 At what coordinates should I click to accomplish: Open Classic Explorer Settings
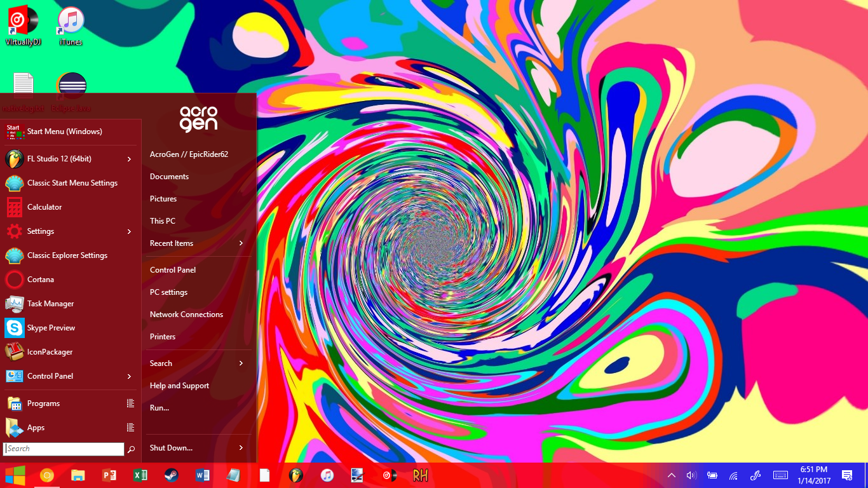[x=70, y=255]
